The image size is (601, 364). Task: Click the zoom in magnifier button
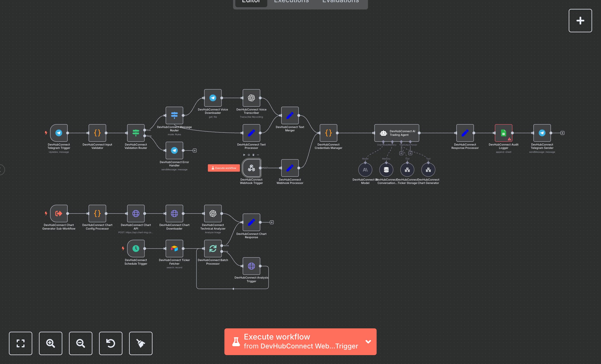coord(50,343)
